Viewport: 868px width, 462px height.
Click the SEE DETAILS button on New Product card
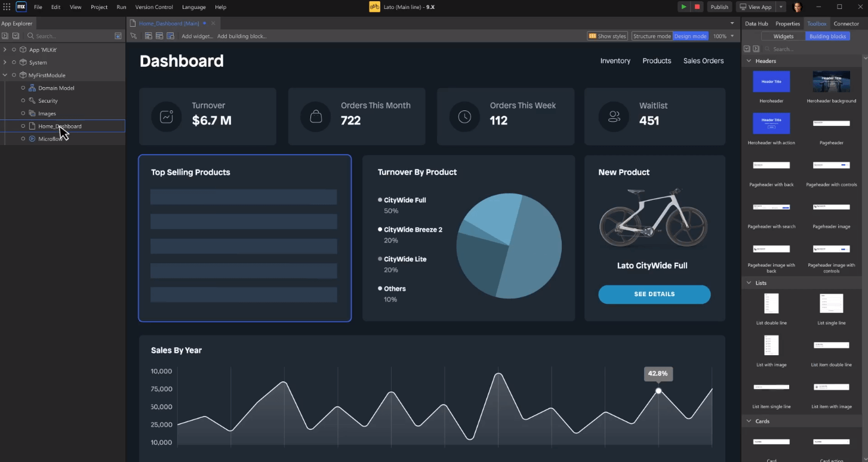point(654,294)
